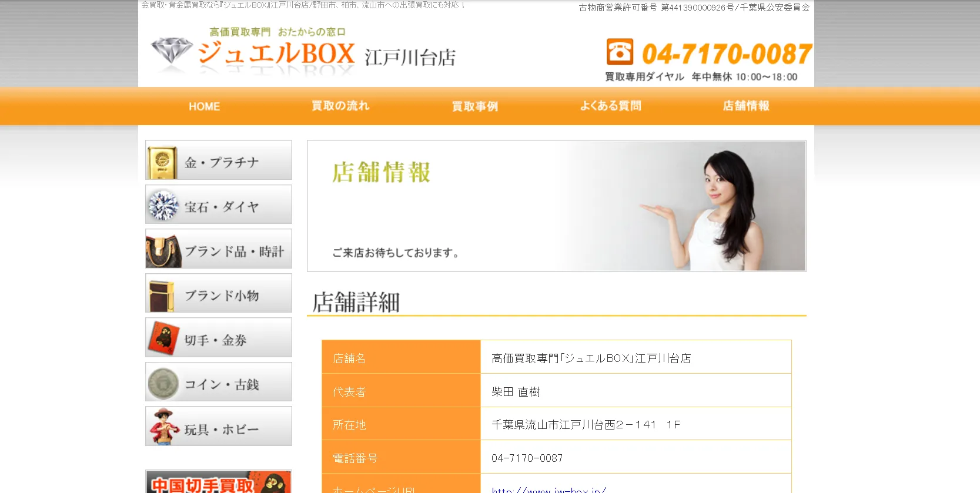Click the diamond logo in header

click(172, 51)
